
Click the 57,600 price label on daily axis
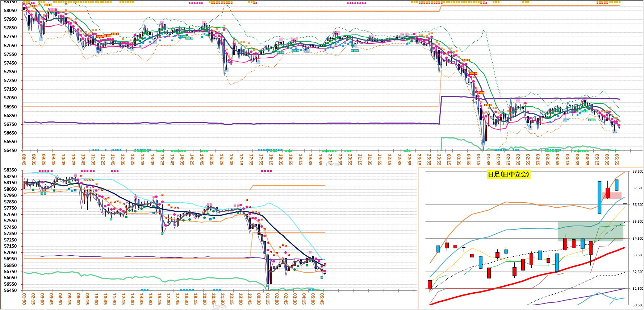637,188
